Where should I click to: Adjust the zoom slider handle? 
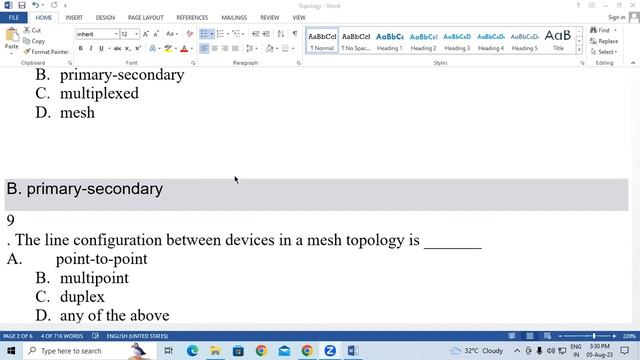594,336
